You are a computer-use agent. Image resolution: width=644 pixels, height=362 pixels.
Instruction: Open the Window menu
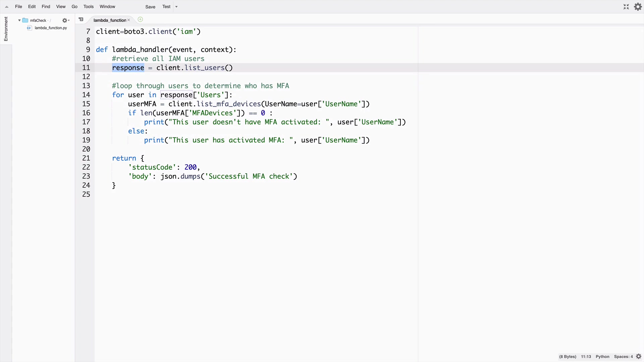107,7
